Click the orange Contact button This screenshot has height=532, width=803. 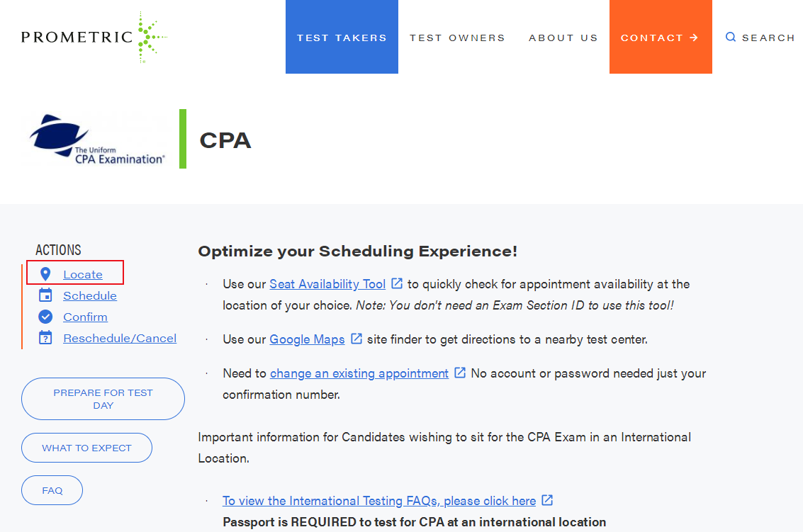[661, 37]
